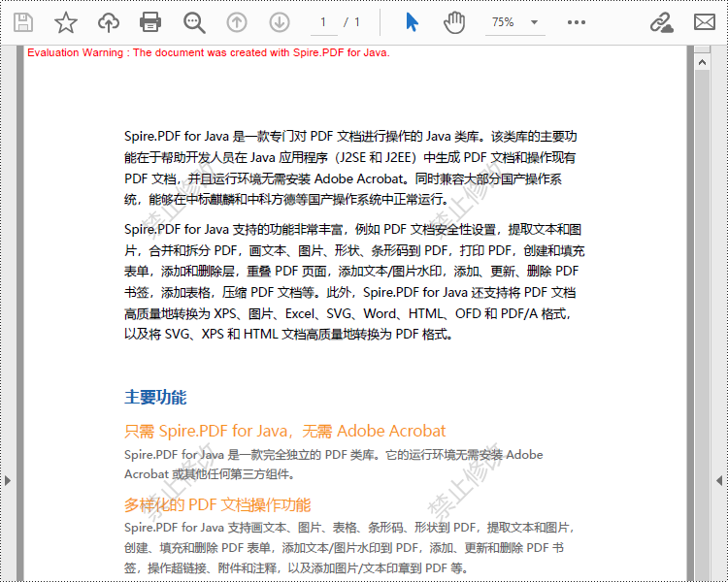The height and width of the screenshot is (582, 728).
Task: Go to previous page with the up arrow icon
Action: [237, 22]
